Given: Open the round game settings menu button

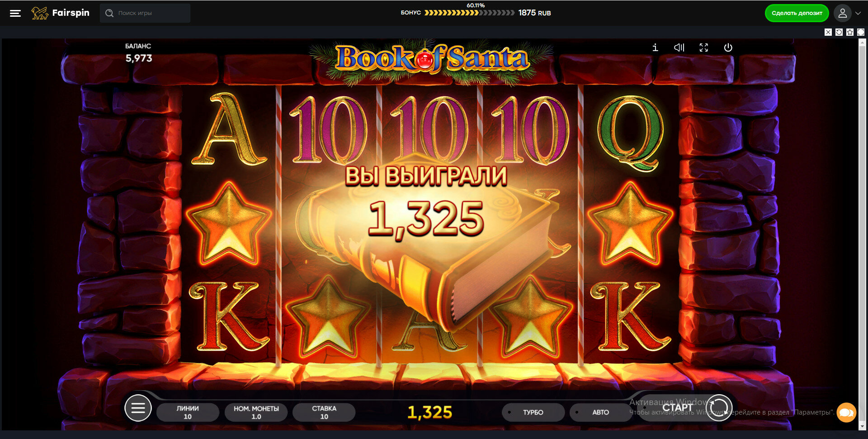Looking at the screenshot, I should pos(138,408).
